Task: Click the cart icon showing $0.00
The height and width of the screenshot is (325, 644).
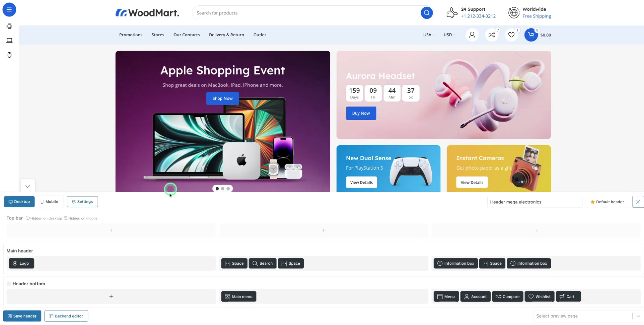Action: pos(531,35)
